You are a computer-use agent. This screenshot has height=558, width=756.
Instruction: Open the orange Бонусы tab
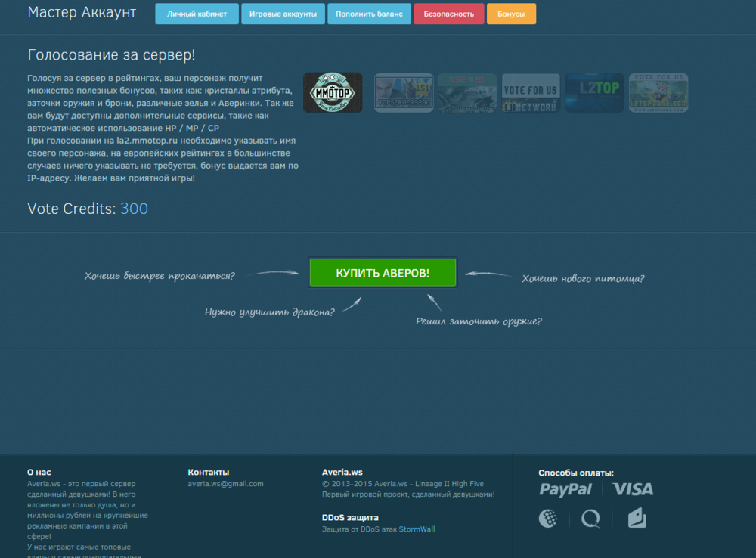511,14
